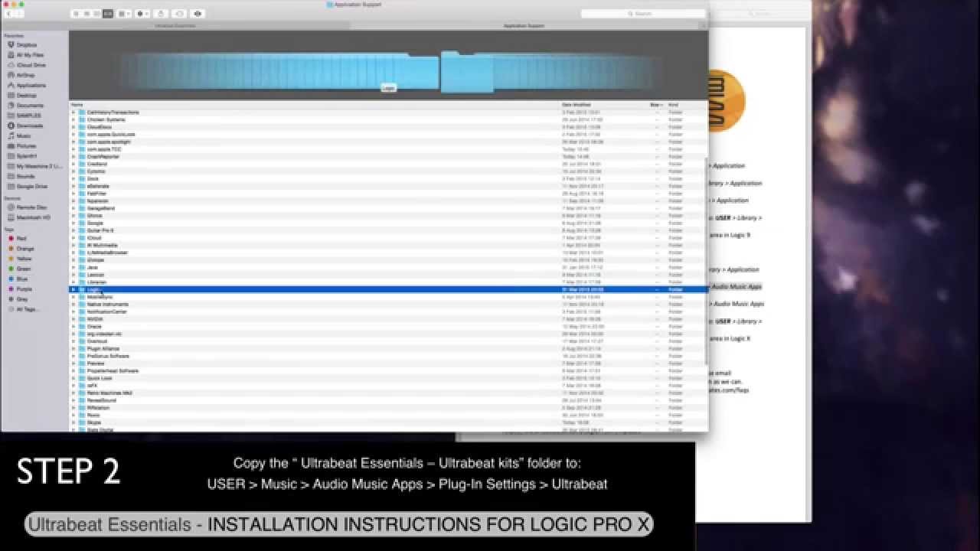Add a new Finder tab with plus button

click(704, 26)
